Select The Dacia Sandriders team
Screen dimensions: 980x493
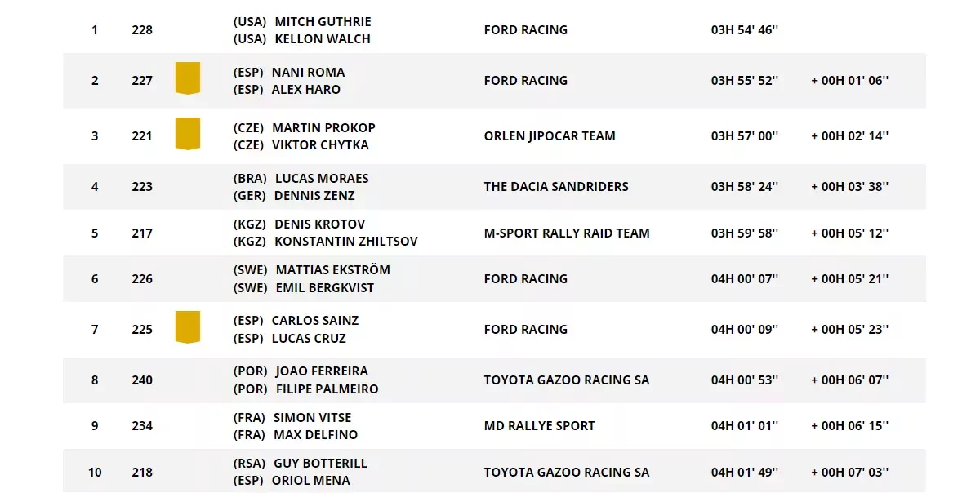pyautogui.click(x=556, y=186)
